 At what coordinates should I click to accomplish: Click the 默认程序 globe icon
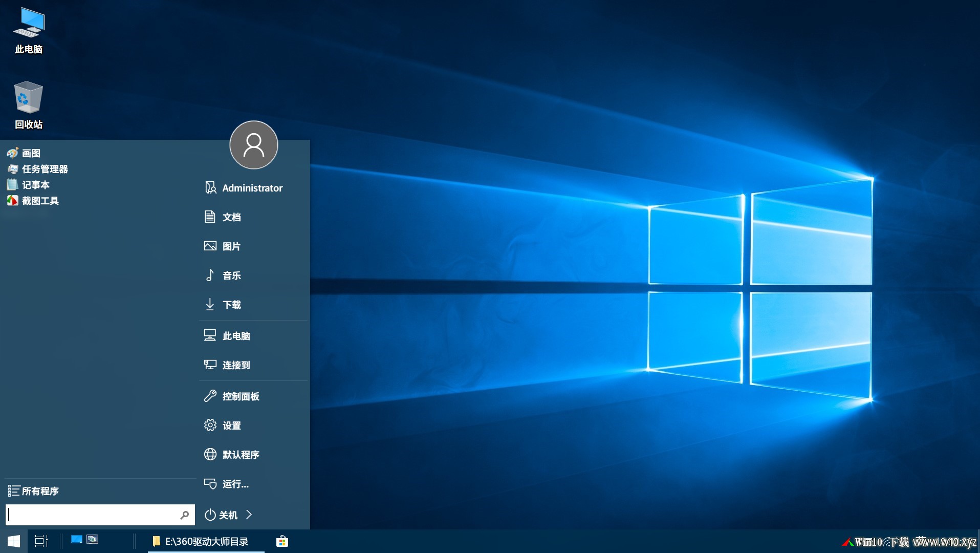point(210,454)
